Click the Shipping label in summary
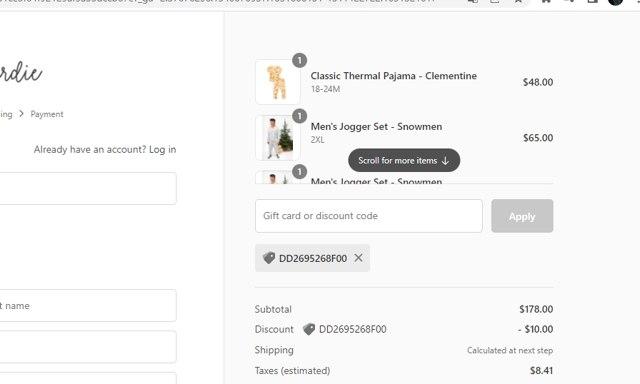The image size is (640, 384). pyautogui.click(x=274, y=350)
